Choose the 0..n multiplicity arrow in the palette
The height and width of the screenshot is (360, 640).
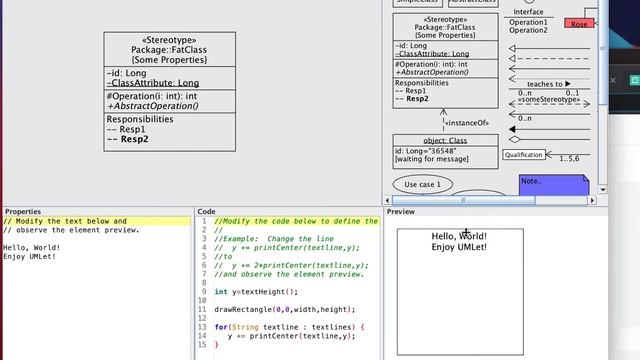(549, 116)
